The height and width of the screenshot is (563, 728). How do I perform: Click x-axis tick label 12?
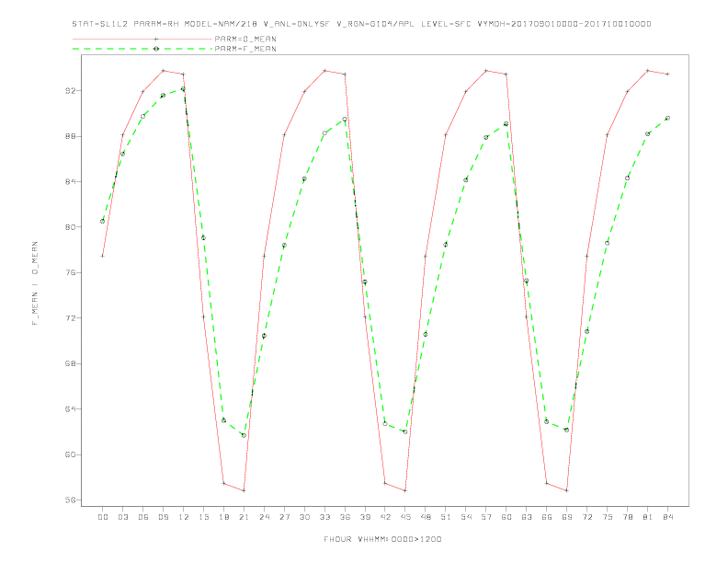(x=184, y=517)
